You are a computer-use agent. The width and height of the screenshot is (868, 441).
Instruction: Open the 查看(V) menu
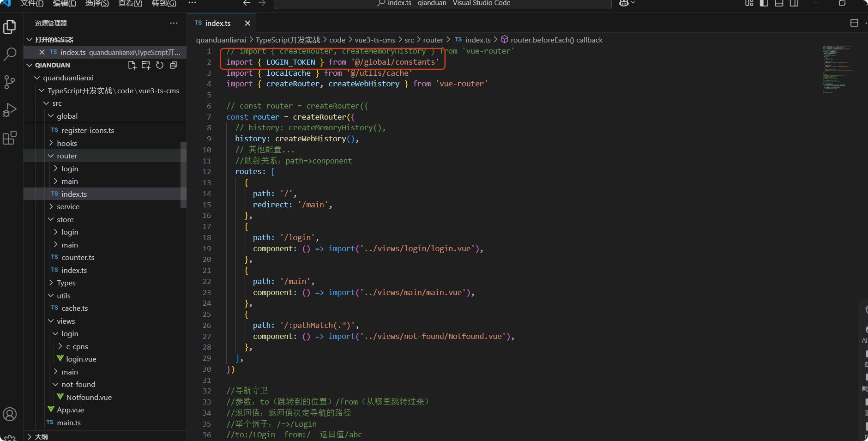click(130, 3)
